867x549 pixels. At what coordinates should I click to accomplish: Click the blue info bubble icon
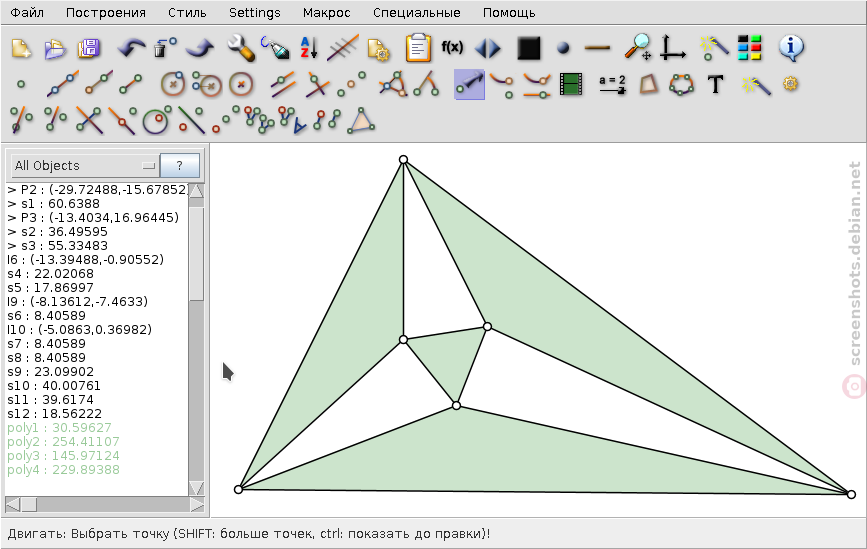(791, 48)
